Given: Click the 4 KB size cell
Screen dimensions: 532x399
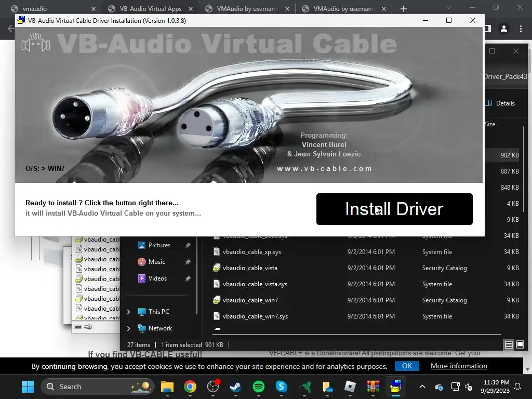Looking at the screenshot, I should pyautogui.click(x=513, y=204).
